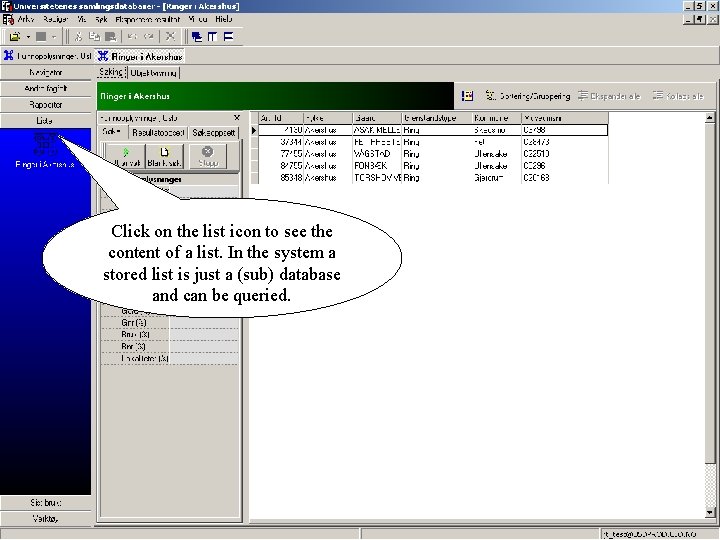
Task: Click the scroll down arrow of results grid
Action: tap(709, 512)
